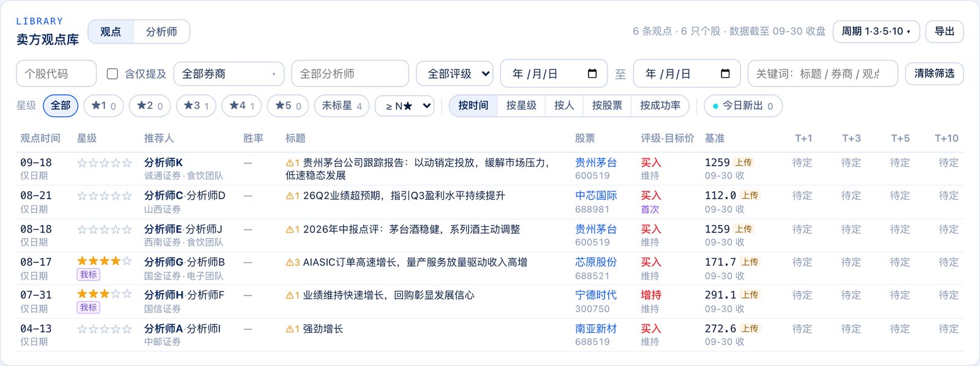Filter by ★3 star chip
The height and width of the screenshot is (366, 980).
coord(196,105)
